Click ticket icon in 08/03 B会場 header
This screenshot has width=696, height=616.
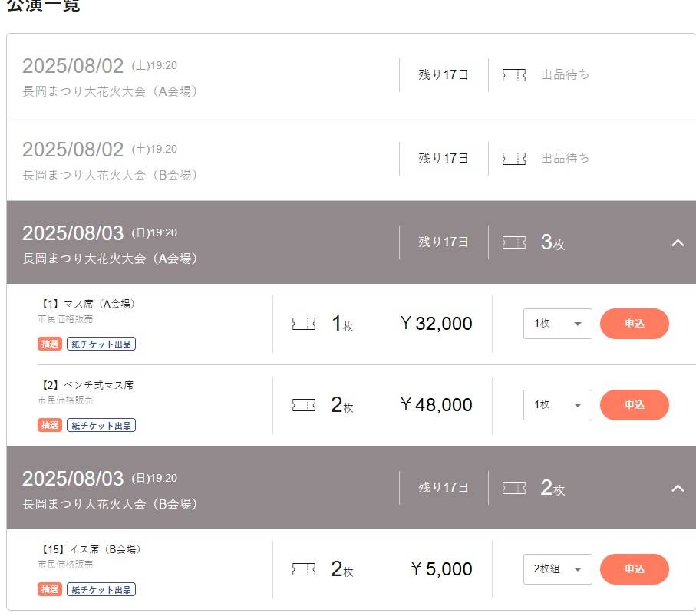(514, 488)
